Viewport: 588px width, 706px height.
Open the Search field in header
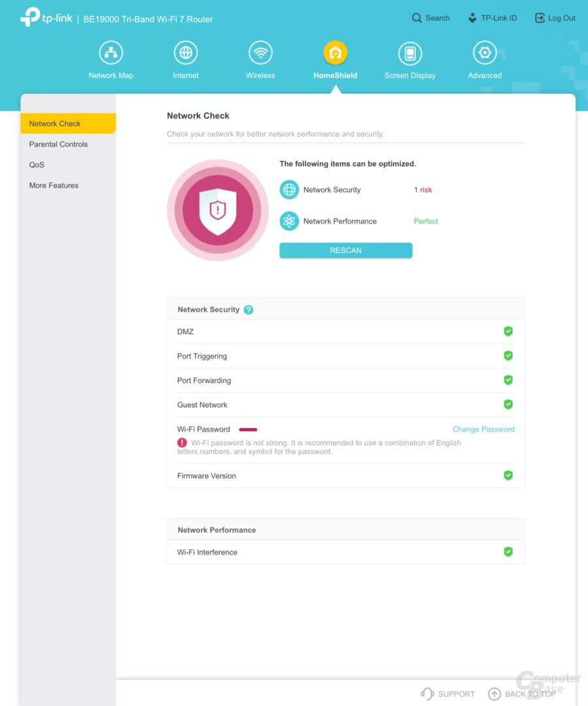pos(430,18)
